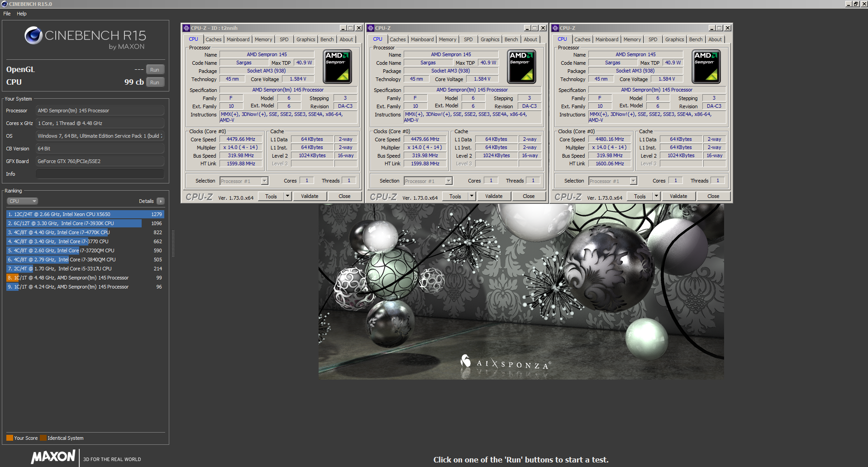
Task: Select ranking row Intel Core i7-3720QM CPU
Action: coord(85,250)
